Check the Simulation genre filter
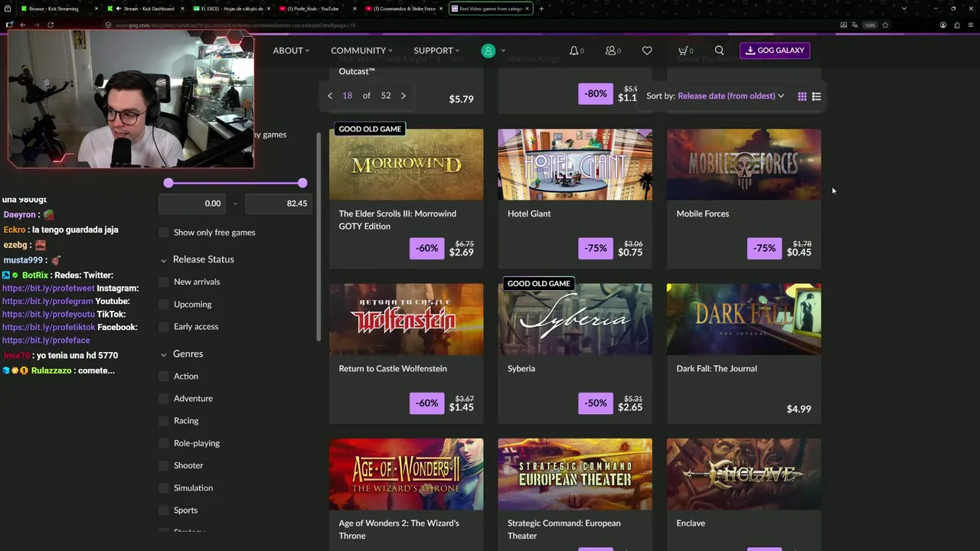This screenshot has height=551, width=980. [x=163, y=488]
